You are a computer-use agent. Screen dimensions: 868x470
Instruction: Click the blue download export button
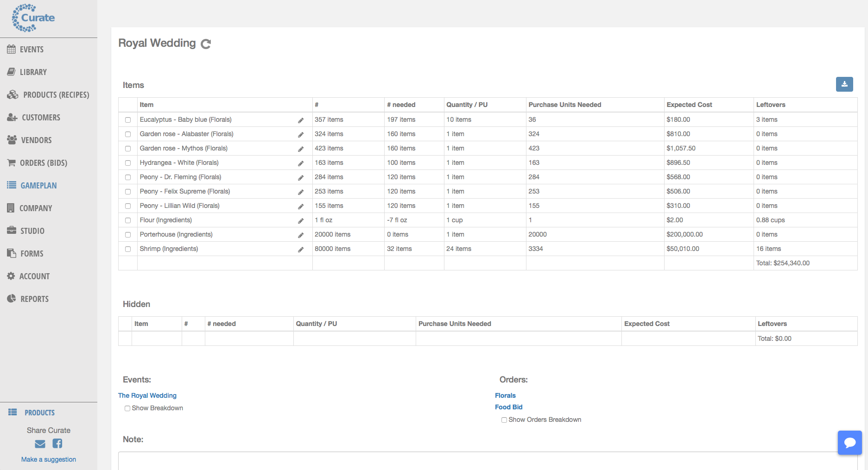pyautogui.click(x=844, y=84)
